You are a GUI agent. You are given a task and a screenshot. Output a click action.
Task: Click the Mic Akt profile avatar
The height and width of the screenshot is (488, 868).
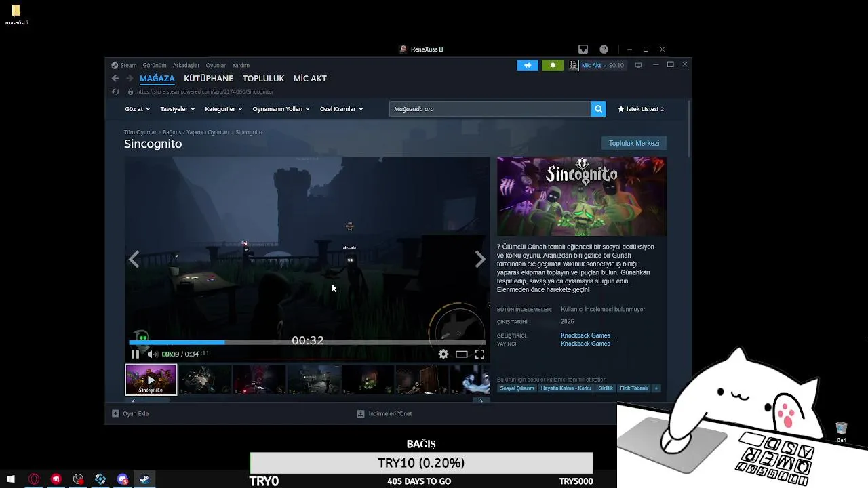574,65
